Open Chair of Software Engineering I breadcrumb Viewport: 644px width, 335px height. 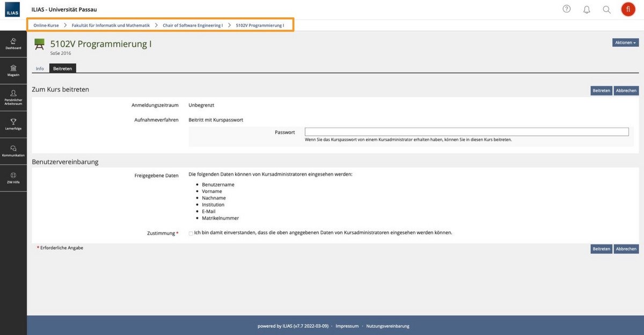(x=193, y=25)
